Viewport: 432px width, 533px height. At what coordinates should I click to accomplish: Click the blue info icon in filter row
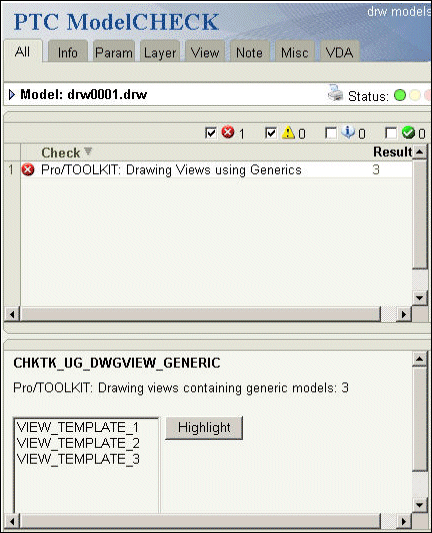point(348,132)
